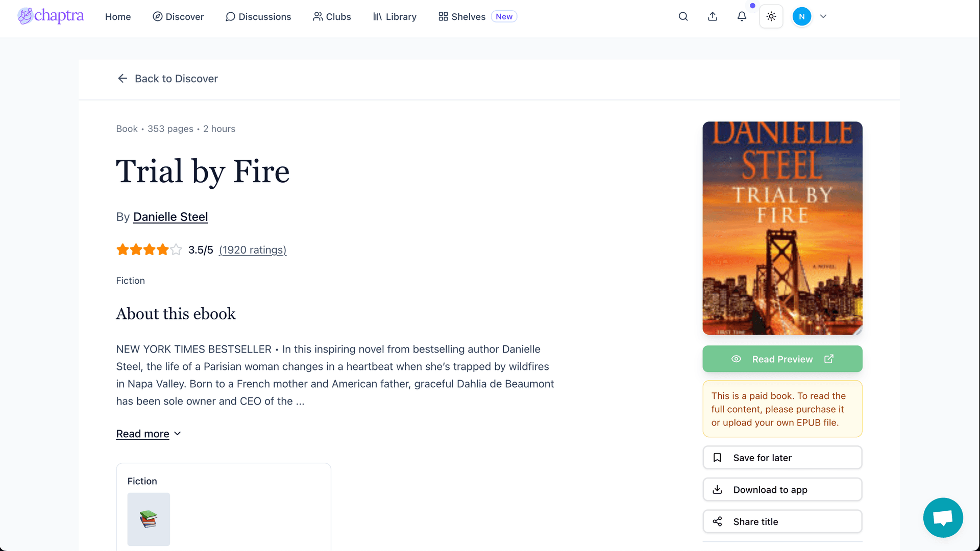The image size is (980, 551).
Task: Click the chaptra logo
Action: pos(51,16)
